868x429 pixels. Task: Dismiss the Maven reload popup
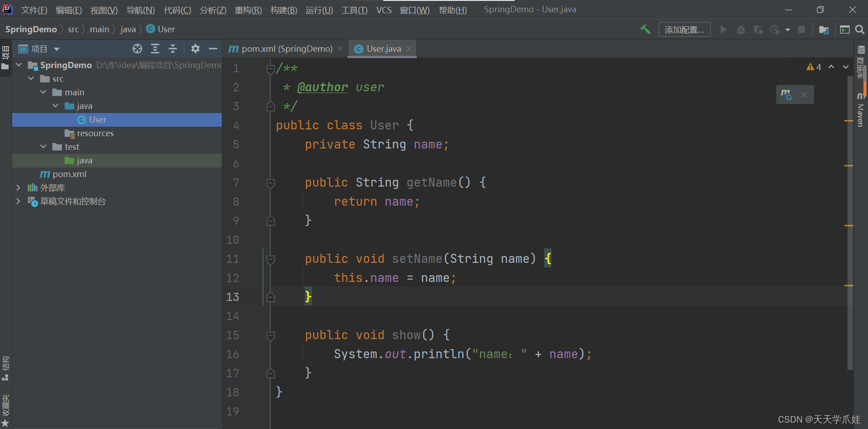804,95
